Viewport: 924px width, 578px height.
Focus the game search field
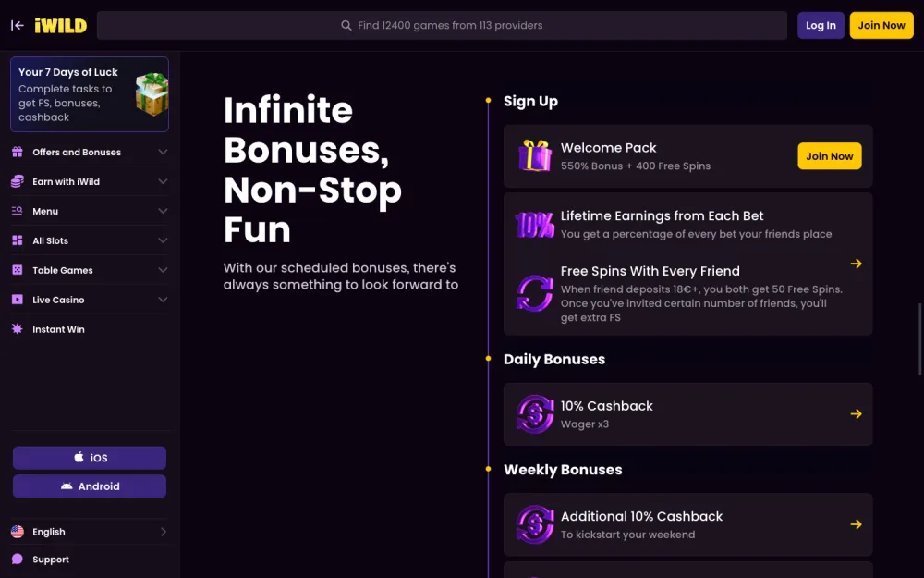[x=442, y=25]
